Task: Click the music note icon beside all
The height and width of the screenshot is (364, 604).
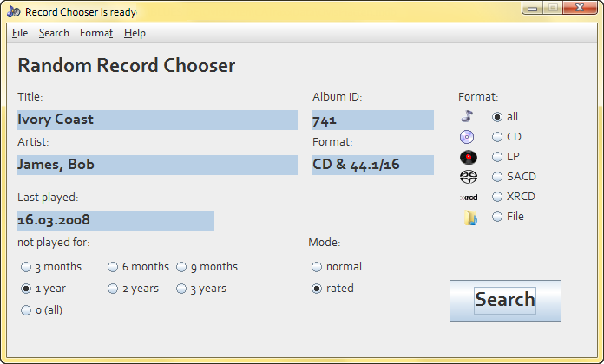Action: [467, 116]
